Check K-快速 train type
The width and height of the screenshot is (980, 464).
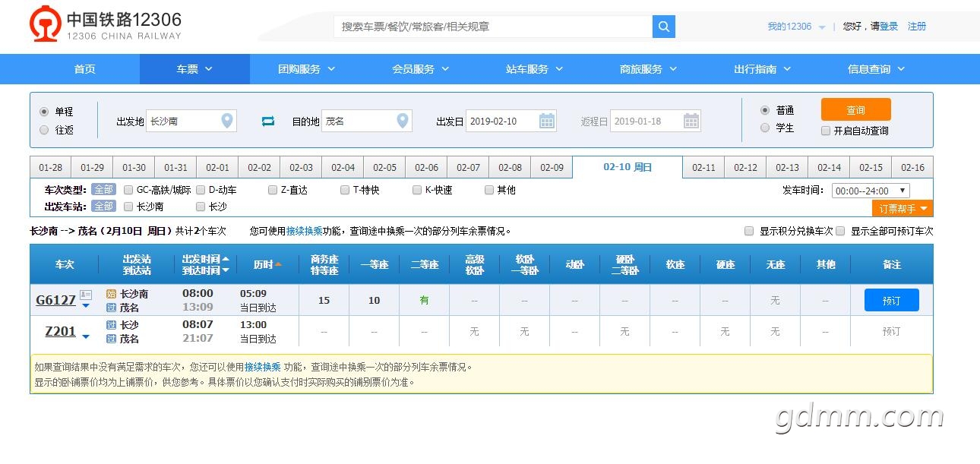417,190
